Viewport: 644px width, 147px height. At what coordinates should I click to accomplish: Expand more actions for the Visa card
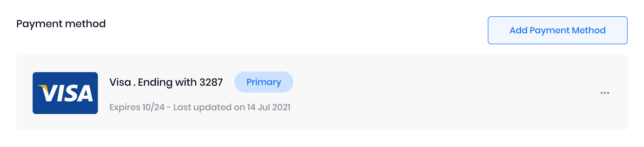[x=605, y=93]
